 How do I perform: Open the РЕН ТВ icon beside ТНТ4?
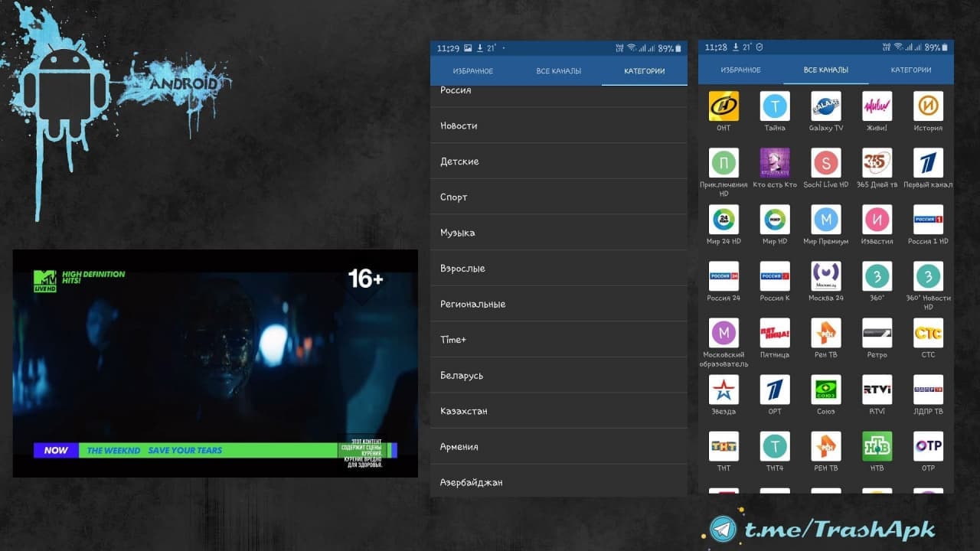pos(826,446)
